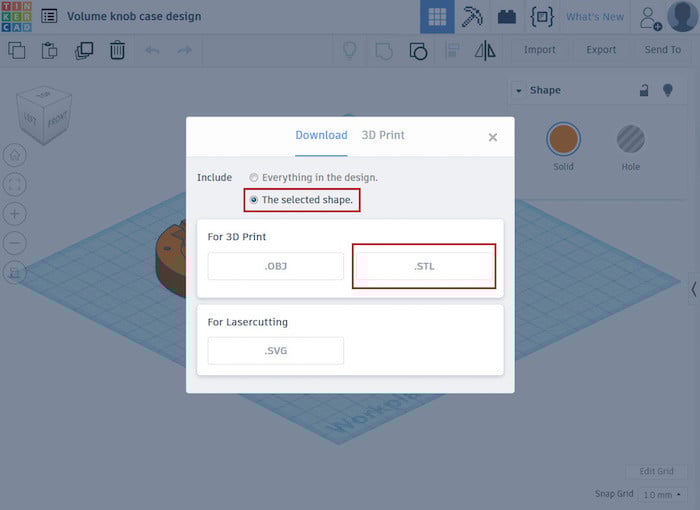Switch to the 3D Print tab
Viewport: 700px width, 510px height.
pyautogui.click(x=383, y=135)
